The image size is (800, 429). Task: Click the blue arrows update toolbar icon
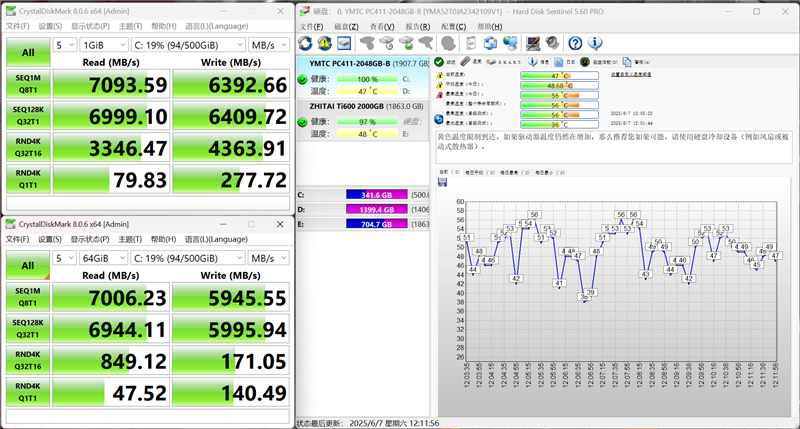(490, 43)
